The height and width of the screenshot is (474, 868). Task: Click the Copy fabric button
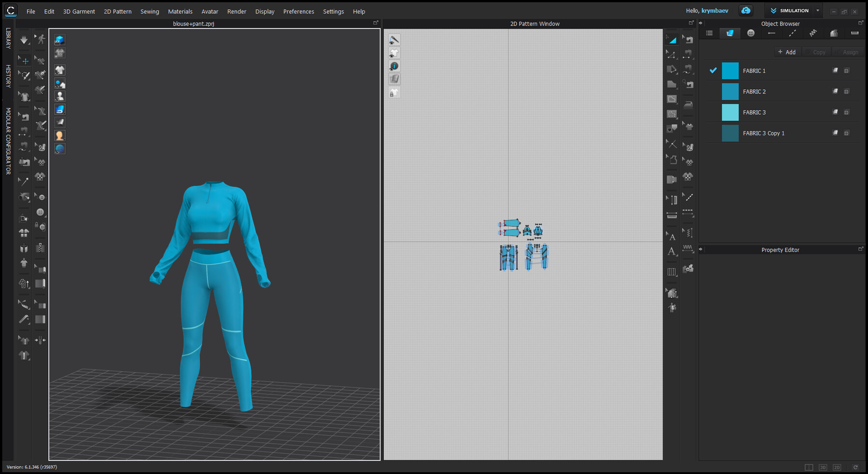tap(816, 52)
